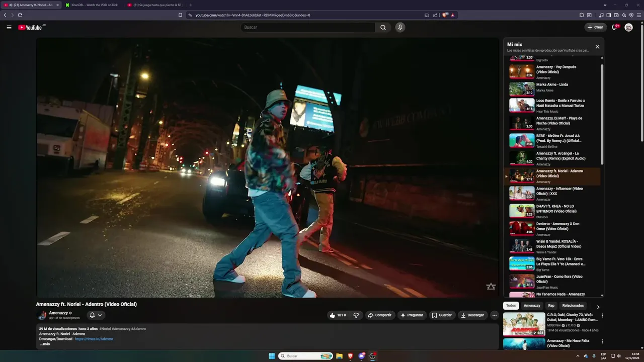Open the media control music note icon
Screen dimensions: 644x362
tap(601, 15)
